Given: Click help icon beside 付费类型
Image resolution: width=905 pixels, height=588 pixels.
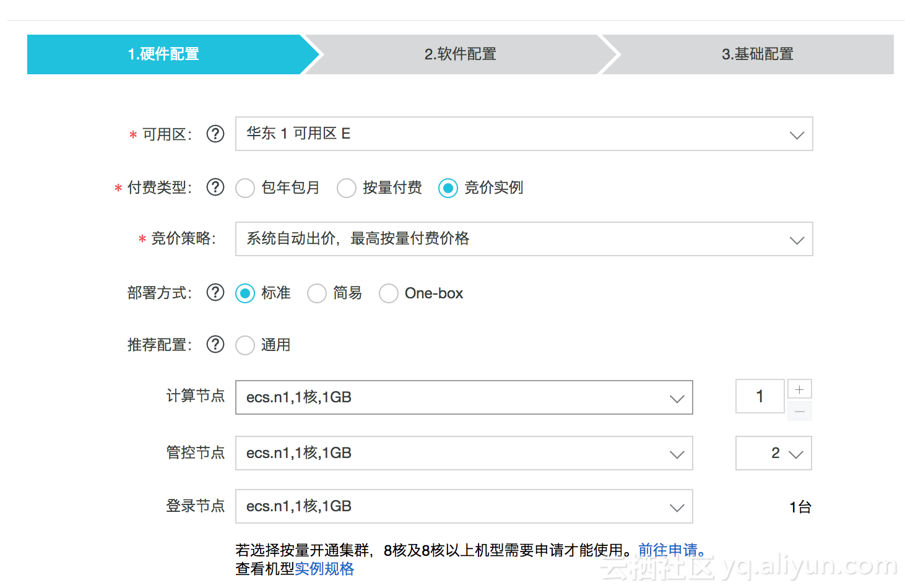Looking at the screenshot, I should pos(215,187).
